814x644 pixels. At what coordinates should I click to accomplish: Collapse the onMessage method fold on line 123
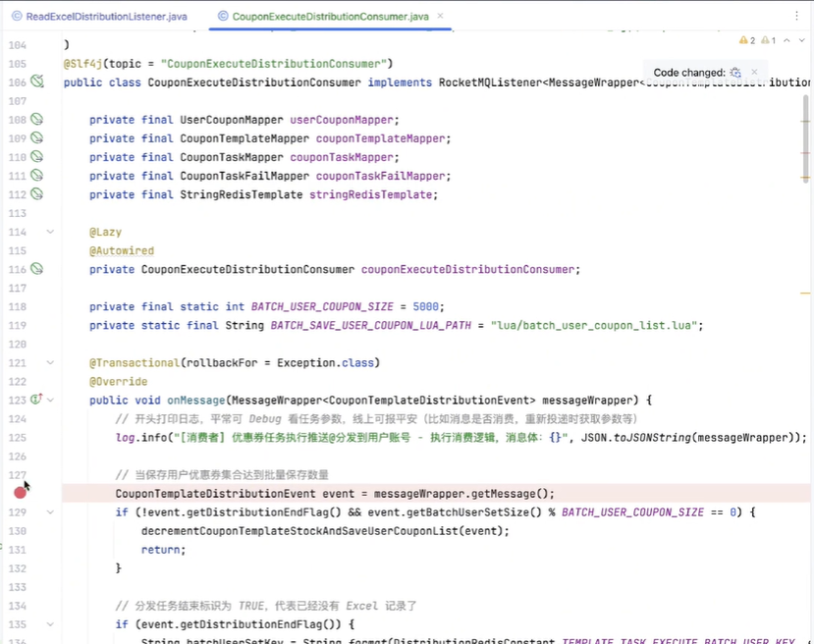tap(50, 400)
